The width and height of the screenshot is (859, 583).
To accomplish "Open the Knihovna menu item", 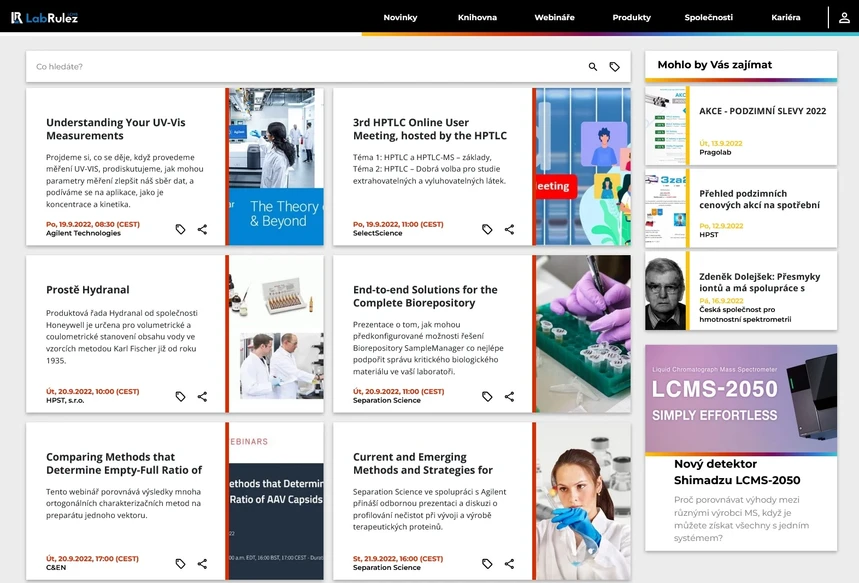I will click(x=477, y=18).
